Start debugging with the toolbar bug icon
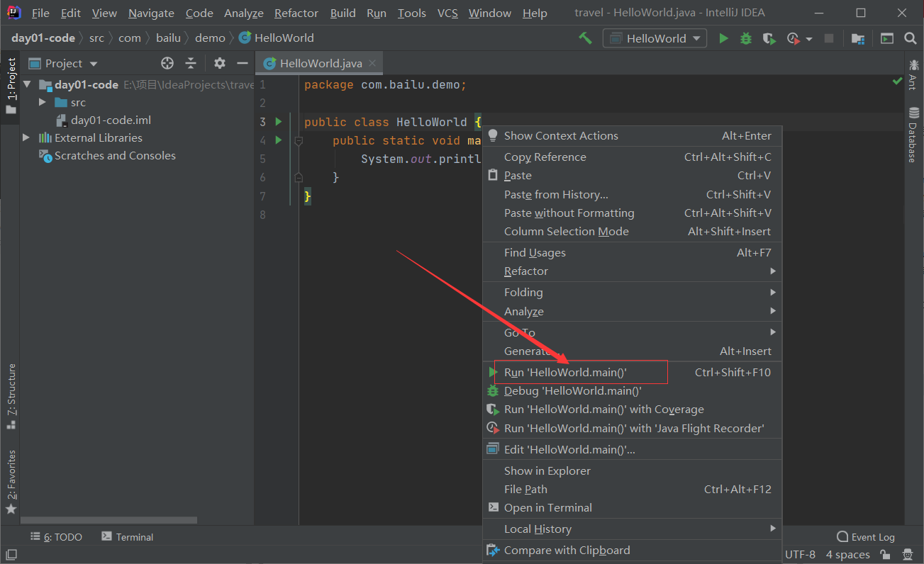This screenshot has height=564, width=924. 746,38
